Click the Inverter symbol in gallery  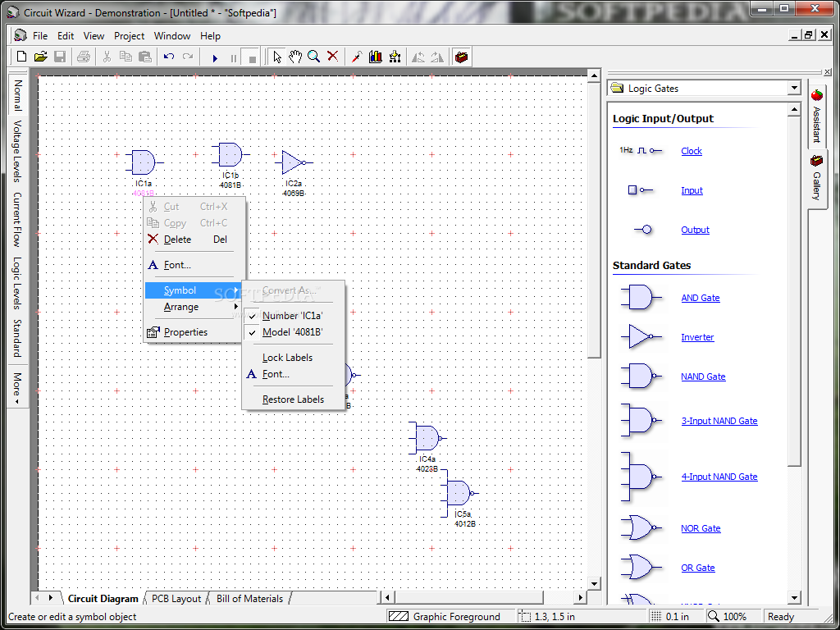point(641,337)
